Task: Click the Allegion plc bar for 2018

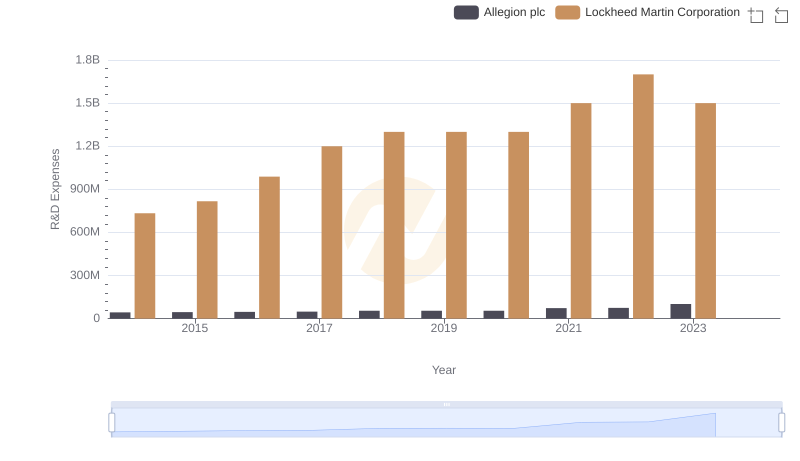Action: [x=369, y=315]
